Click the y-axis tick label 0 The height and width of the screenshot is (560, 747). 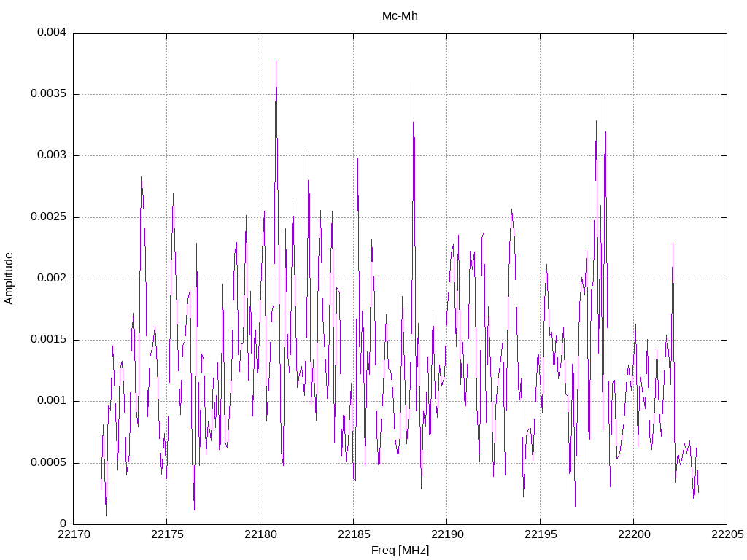coord(63,524)
